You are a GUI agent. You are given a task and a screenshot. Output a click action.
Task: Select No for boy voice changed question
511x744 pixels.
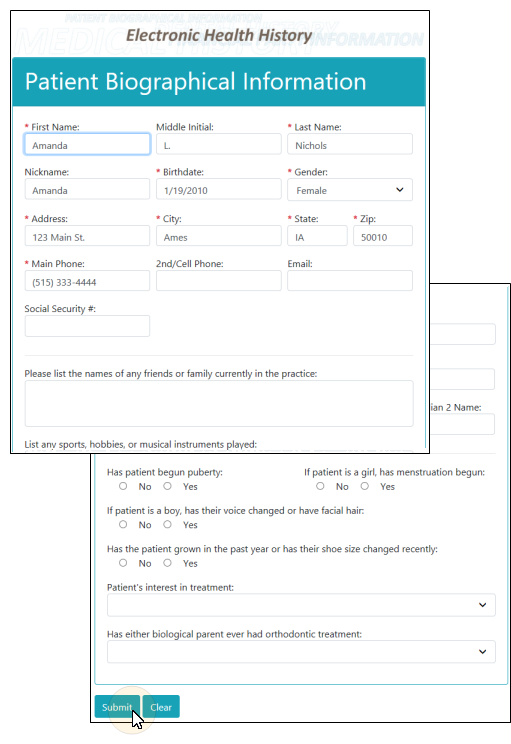(x=123, y=525)
